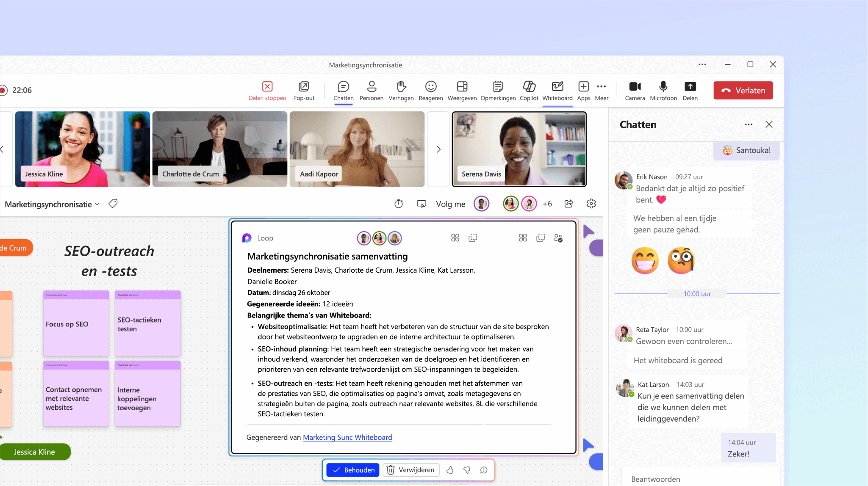The height and width of the screenshot is (486, 868).
Task: Click the Marketing Sunc Whiteboard link
Action: coord(347,436)
